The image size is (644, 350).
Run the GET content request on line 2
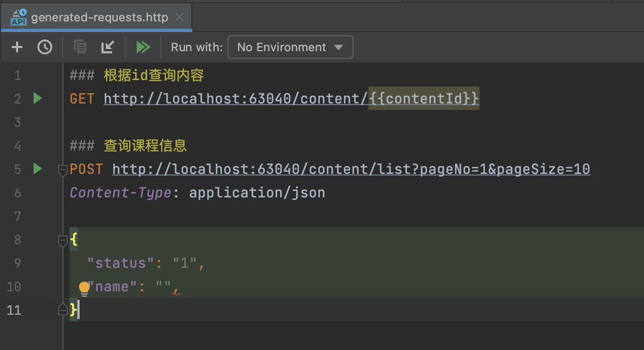(37, 98)
